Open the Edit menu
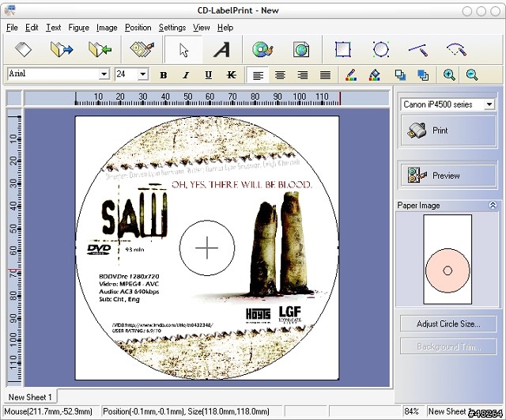506x420 pixels. coord(32,28)
